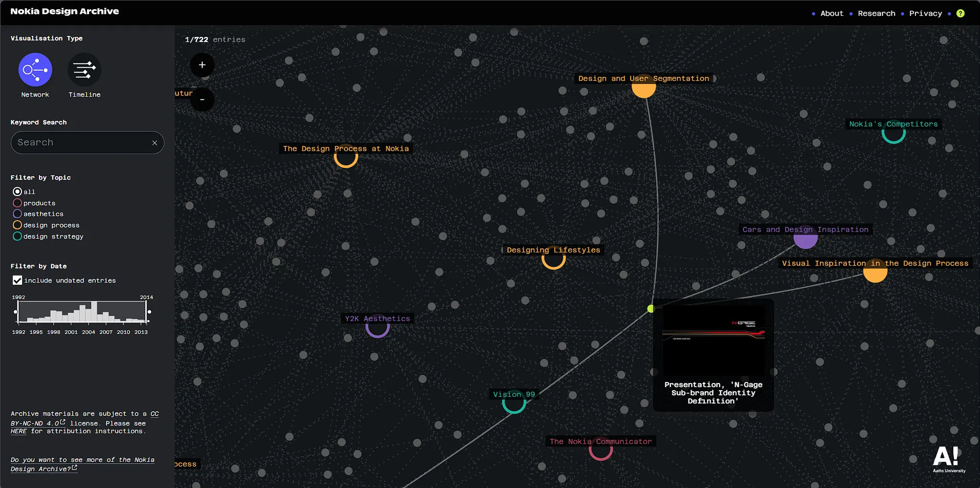The width and height of the screenshot is (980, 488).
Task: Switch to the Timeline visualisation icon
Action: 85,70
